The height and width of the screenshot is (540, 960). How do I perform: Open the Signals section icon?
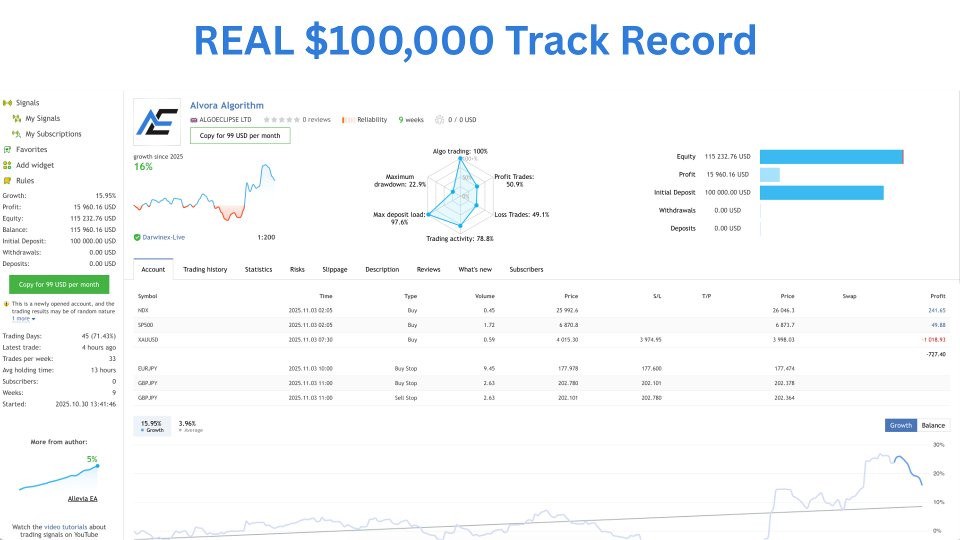click(x=7, y=103)
